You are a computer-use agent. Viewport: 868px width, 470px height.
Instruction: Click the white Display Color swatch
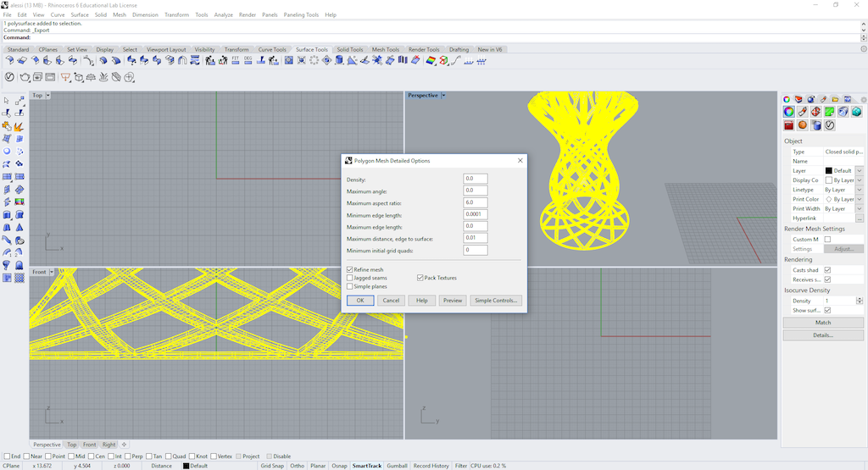point(829,180)
